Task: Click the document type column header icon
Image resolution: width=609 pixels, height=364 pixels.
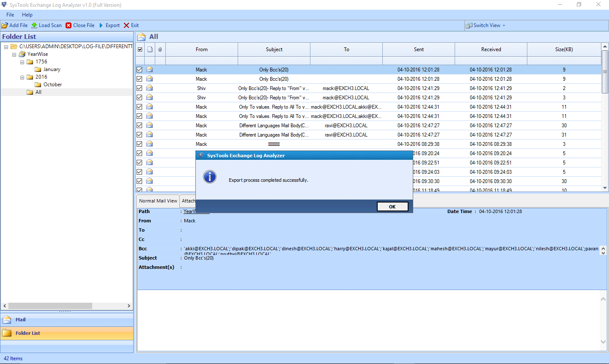Action: point(150,49)
